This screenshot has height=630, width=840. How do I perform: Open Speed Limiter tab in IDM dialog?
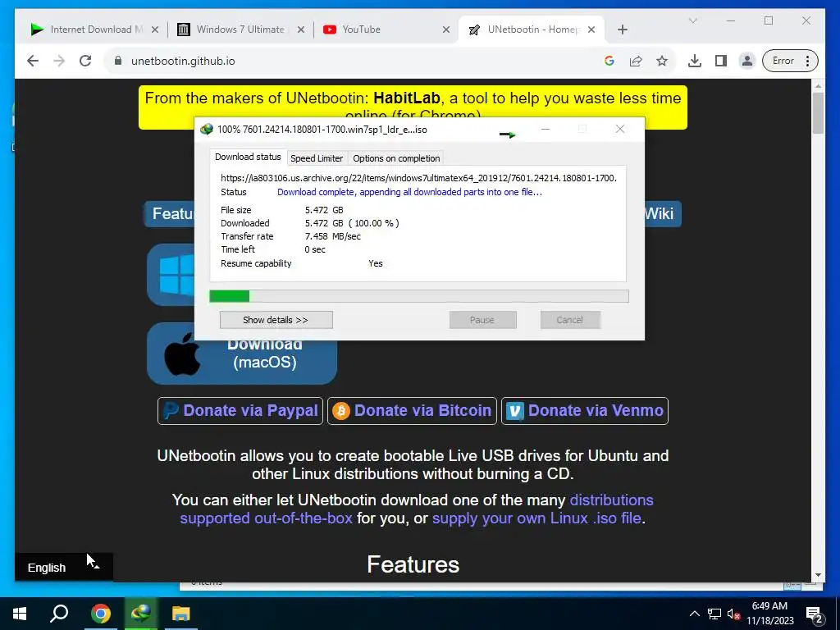(317, 158)
